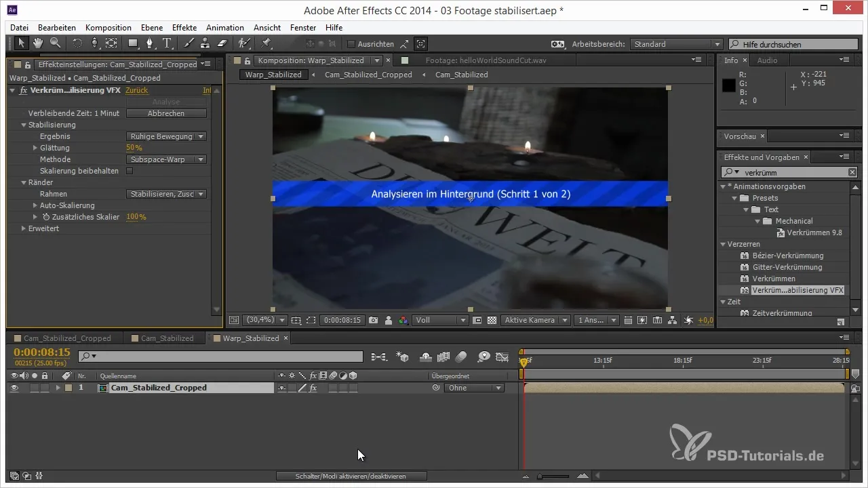The width and height of the screenshot is (868, 488).
Task: Open the RGB channel display icon
Action: (403, 320)
